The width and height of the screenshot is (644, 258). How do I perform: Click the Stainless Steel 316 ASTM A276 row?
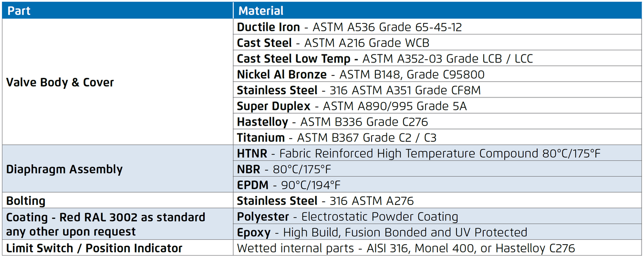coord(325,201)
